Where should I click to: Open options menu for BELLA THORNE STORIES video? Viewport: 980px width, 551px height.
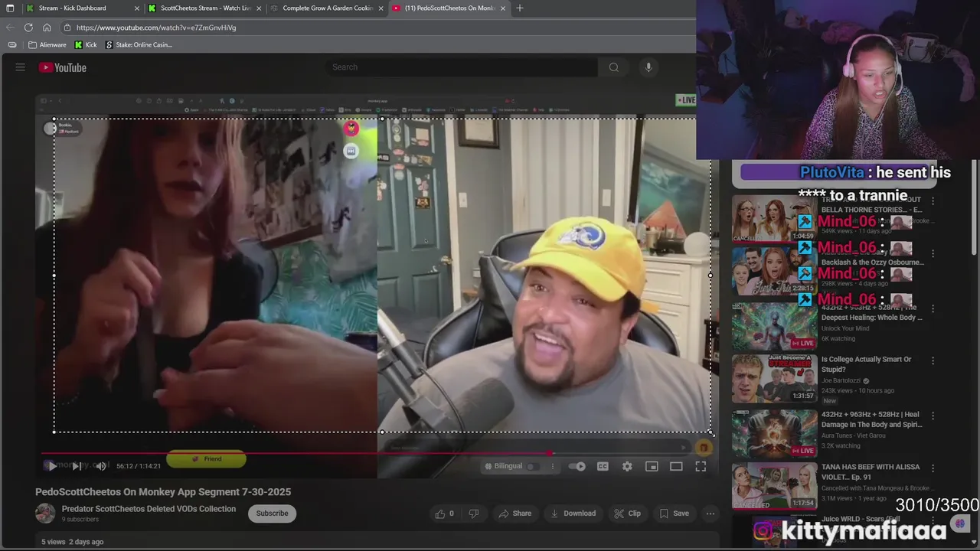click(933, 201)
